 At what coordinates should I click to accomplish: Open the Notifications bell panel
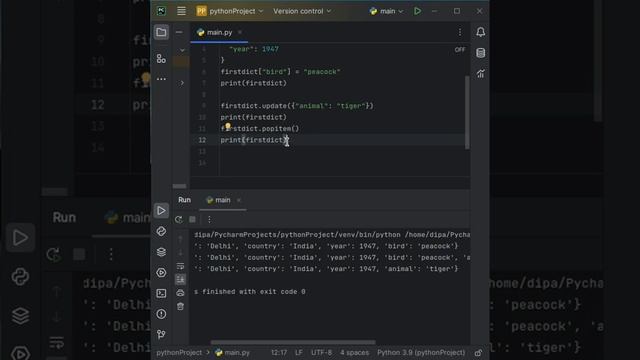480,32
